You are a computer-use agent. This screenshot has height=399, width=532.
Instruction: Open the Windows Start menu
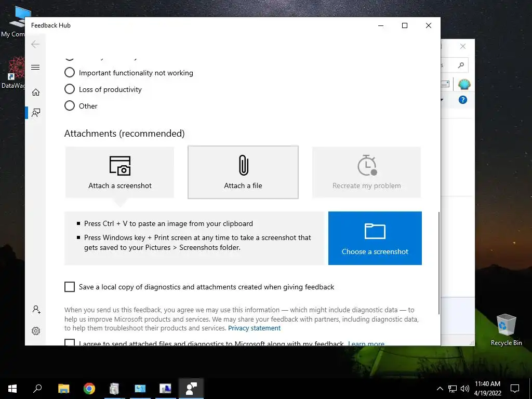click(12, 389)
